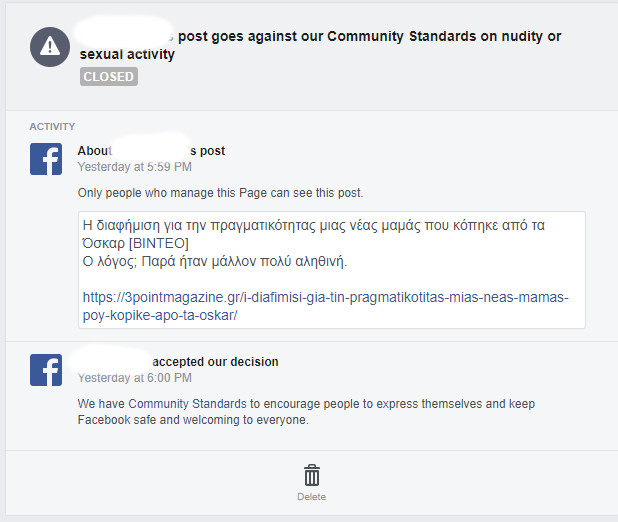Click the Facebook logo beside 'About post'
The width and height of the screenshot is (618, 522).
pos(46,159)
